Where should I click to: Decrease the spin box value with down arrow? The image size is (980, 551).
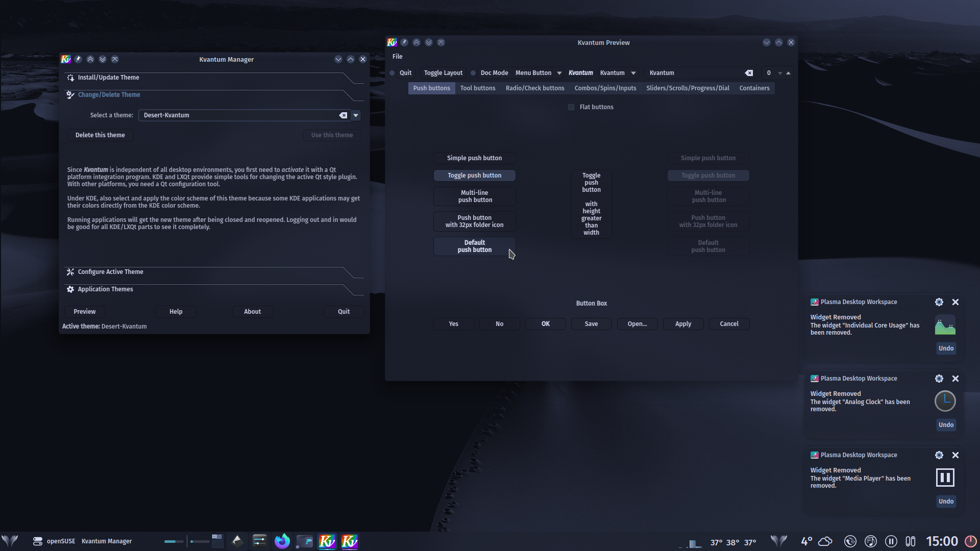point(780,73)
